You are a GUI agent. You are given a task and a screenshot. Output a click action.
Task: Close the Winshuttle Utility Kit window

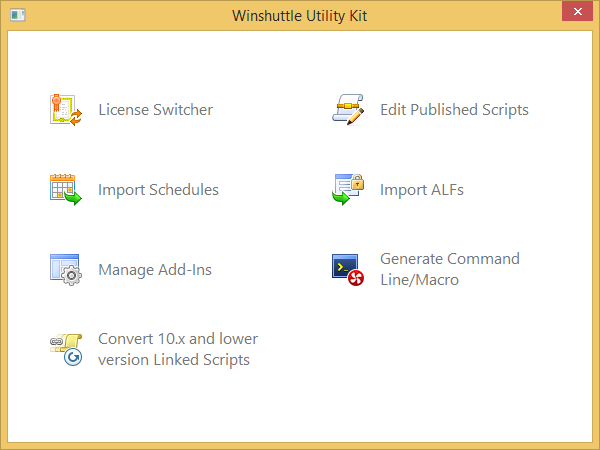pos(573,15)
